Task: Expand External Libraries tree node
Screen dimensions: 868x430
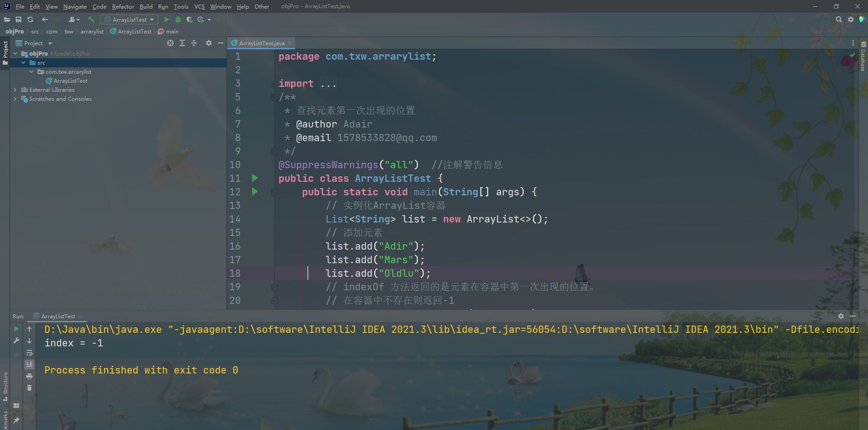Action: tap(15, 90)
